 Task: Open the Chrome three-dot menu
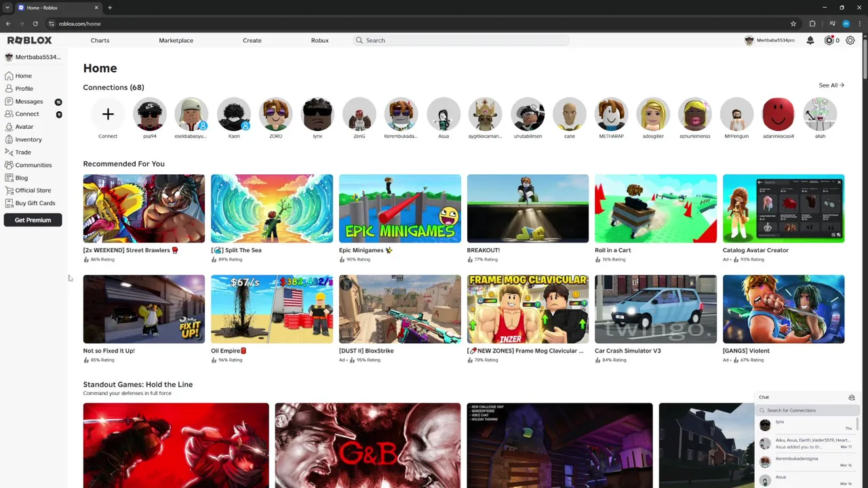click(x=859, y=24)
